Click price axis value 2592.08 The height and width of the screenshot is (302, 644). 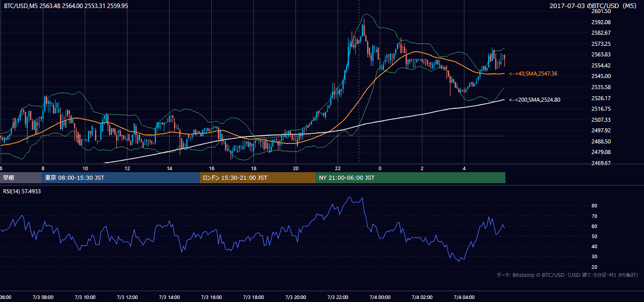pyautogui.click(x=601, y=22)
